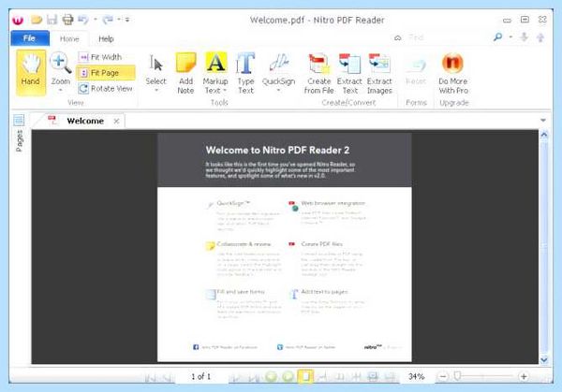Click the search magnifier icon near Find
This screenshot has width=562, height=392.
tap(497, 36)
